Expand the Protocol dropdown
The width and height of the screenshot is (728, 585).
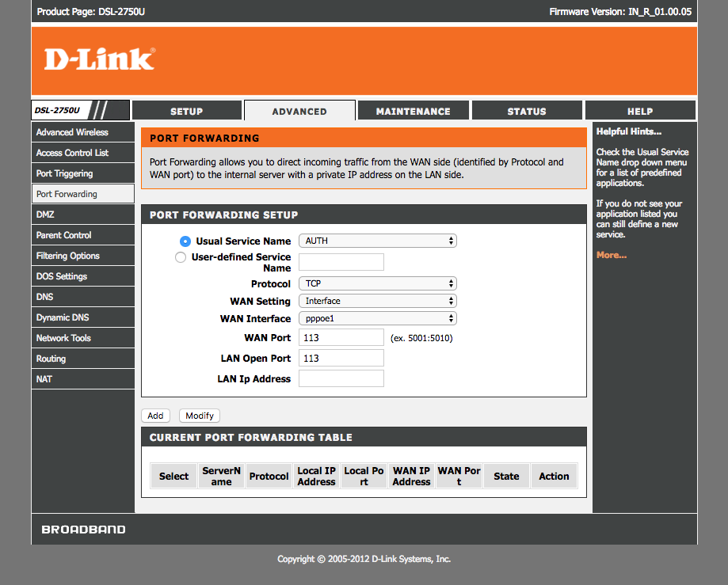tap(377, 283)
